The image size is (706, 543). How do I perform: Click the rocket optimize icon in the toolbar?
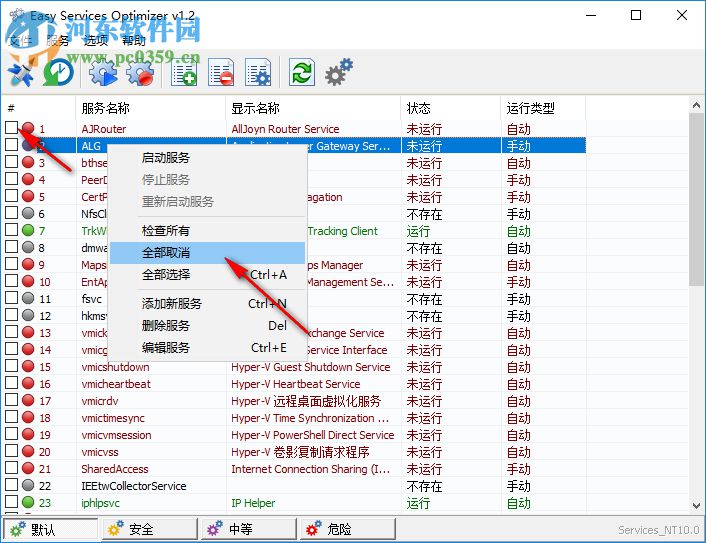(21, 72)
